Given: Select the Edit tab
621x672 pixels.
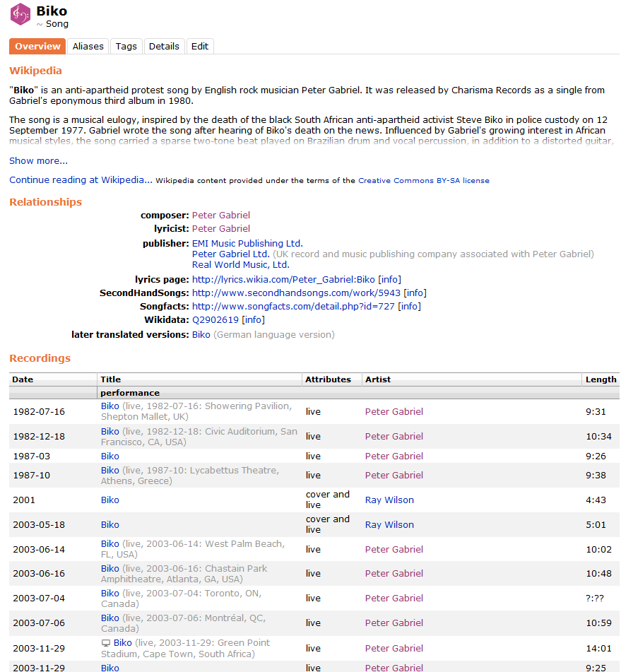Looking at the screenshot, I should 200,47.
